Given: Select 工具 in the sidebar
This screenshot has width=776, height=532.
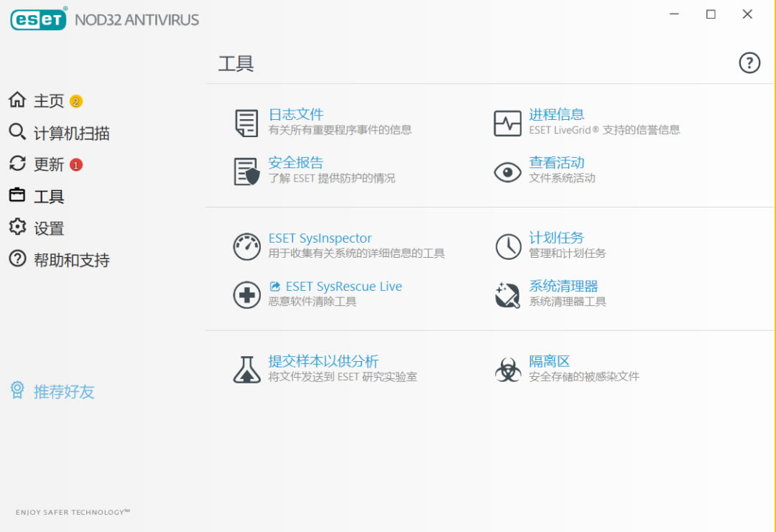Looking at the screenshot, I should tap(49, 196).
